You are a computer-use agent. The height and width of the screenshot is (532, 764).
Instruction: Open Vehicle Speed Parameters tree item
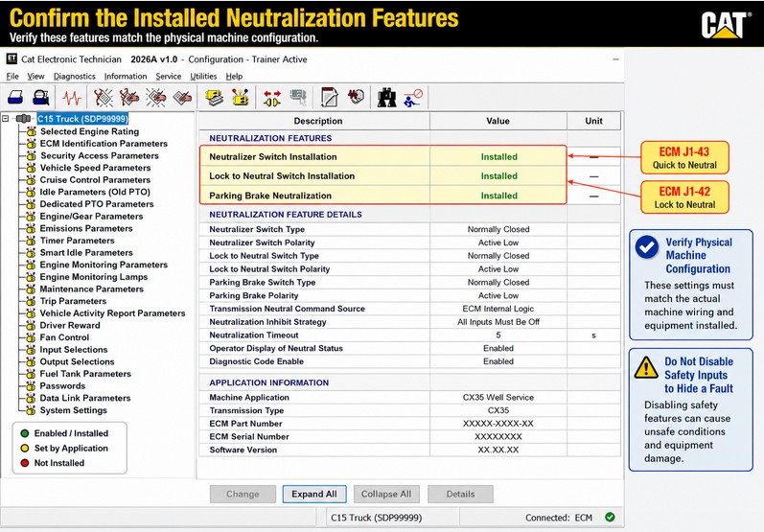point(95,168)
